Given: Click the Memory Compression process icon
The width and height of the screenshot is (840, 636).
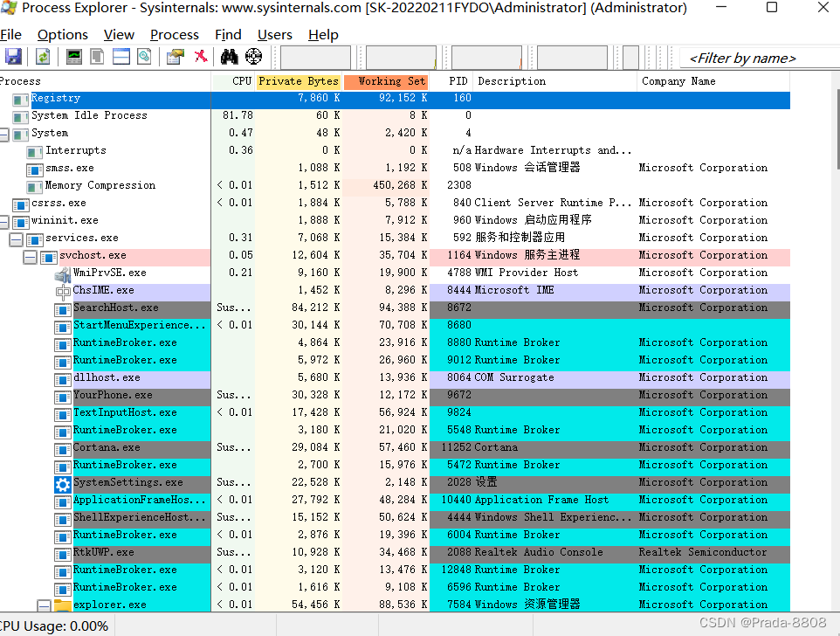Looking at the screenshot, I should tap(34, 188).
